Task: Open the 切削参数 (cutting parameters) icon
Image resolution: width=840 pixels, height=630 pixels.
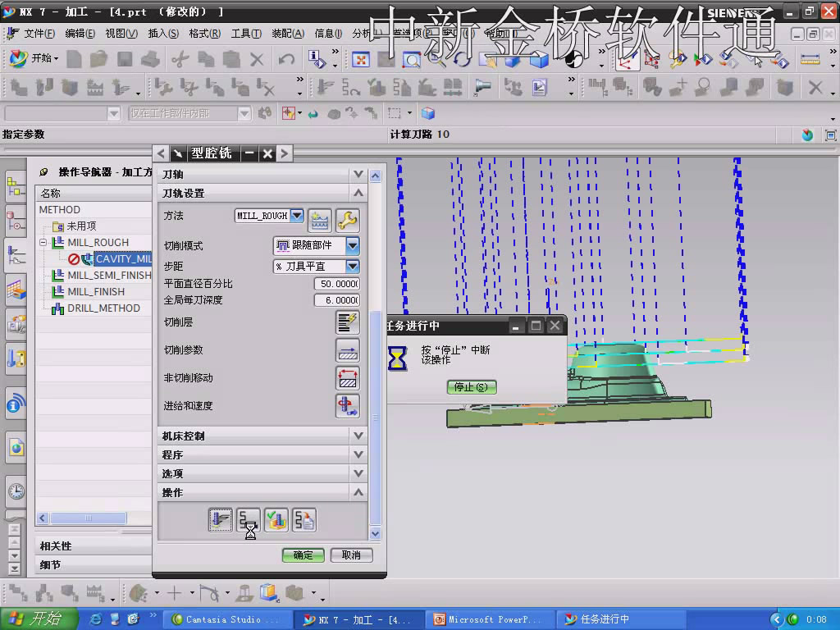Action: coord(348,349)
